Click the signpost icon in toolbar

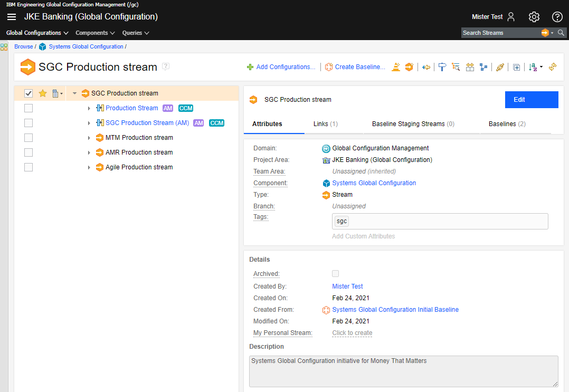(442, 67)
